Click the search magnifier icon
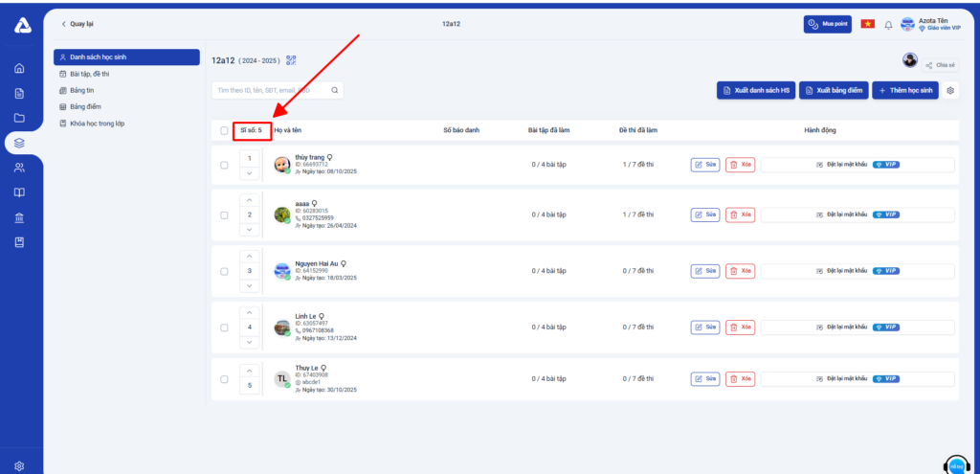The height and width of the screenshot is (474, 980). (x=334, y=90)
